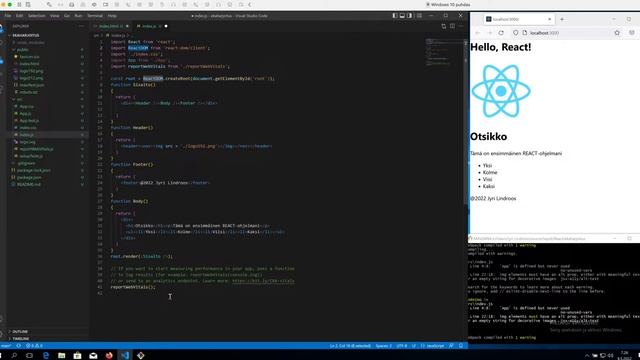Split the editor to the right

pos(452,26)
